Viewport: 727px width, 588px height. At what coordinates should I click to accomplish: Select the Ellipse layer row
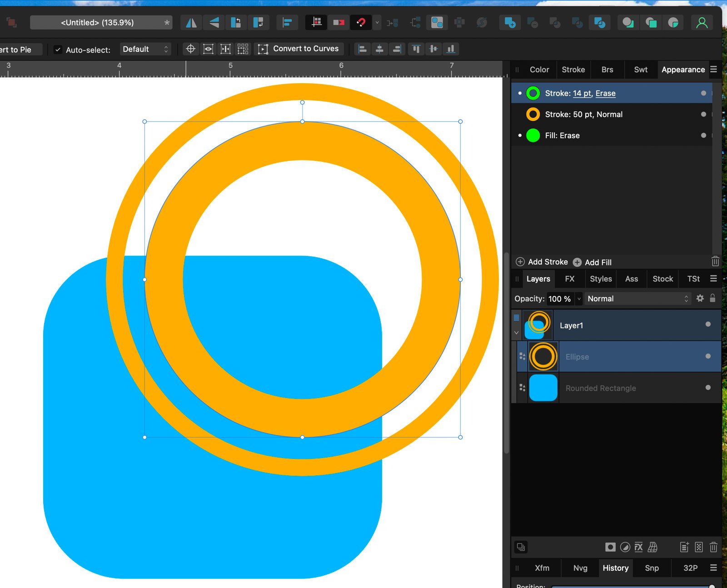619,357
